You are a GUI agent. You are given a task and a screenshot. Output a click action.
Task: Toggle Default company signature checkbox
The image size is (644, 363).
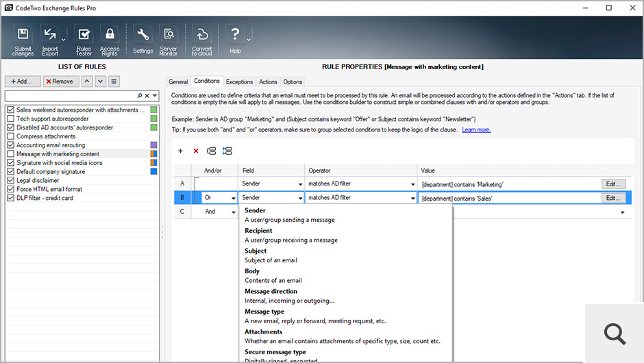tap(11, 172)
